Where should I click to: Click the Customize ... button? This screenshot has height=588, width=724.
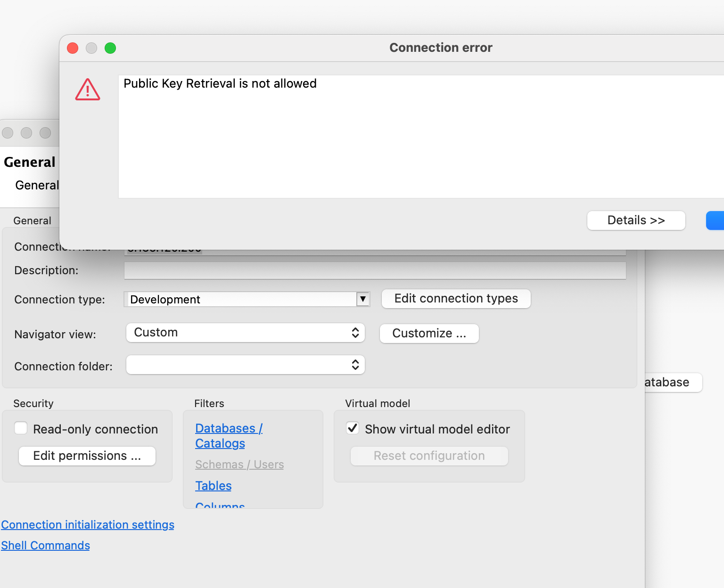(429, 334)
